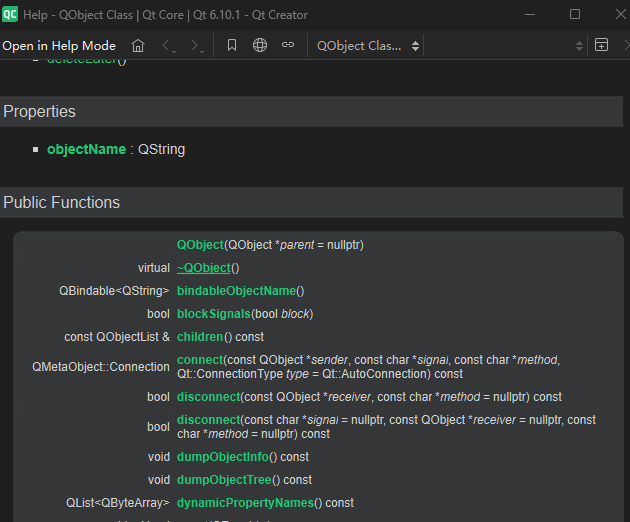
Task: Open the connect function link
Action: pyautogui.click(x=200, y=360)
